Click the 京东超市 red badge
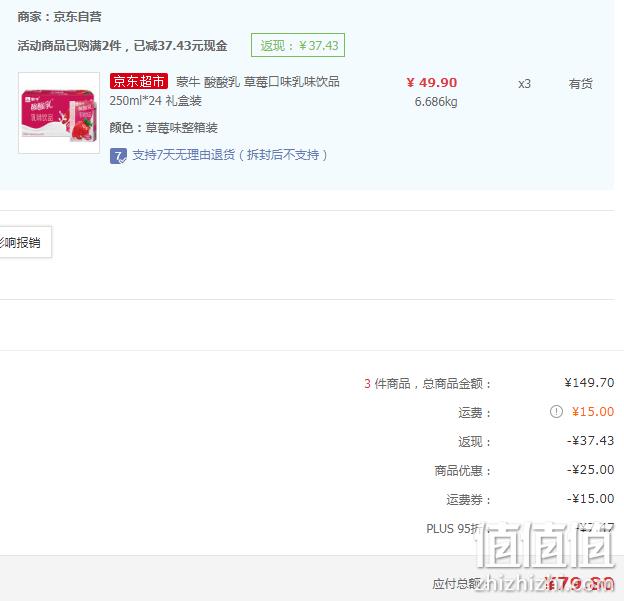 pos(139,81)
